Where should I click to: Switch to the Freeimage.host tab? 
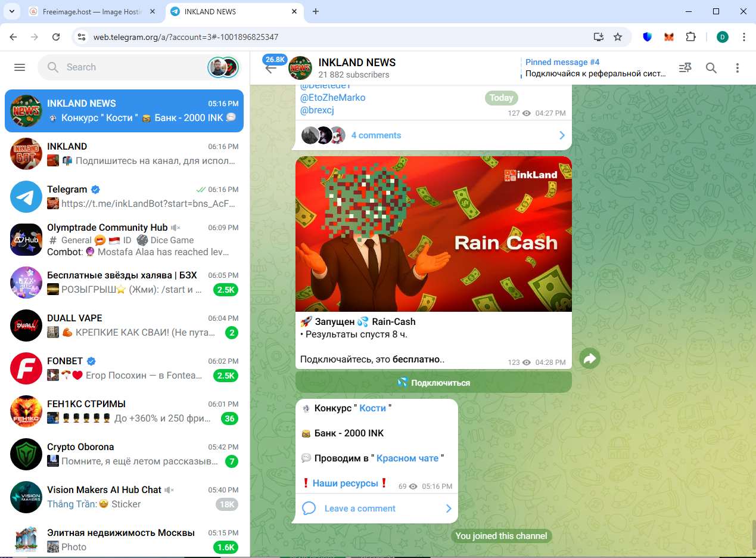point(94,11)
